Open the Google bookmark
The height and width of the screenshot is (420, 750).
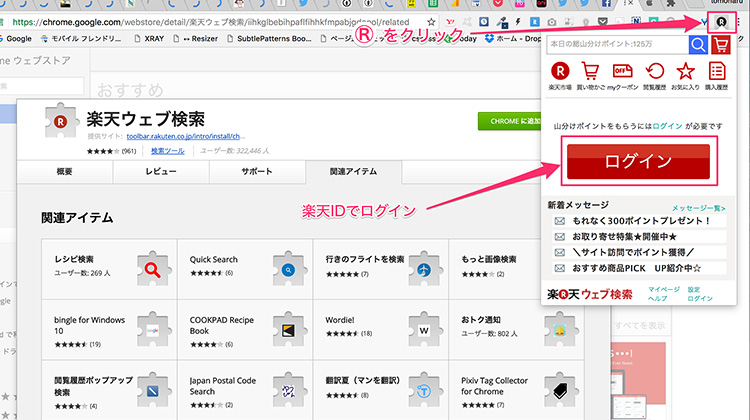(16, 39)
